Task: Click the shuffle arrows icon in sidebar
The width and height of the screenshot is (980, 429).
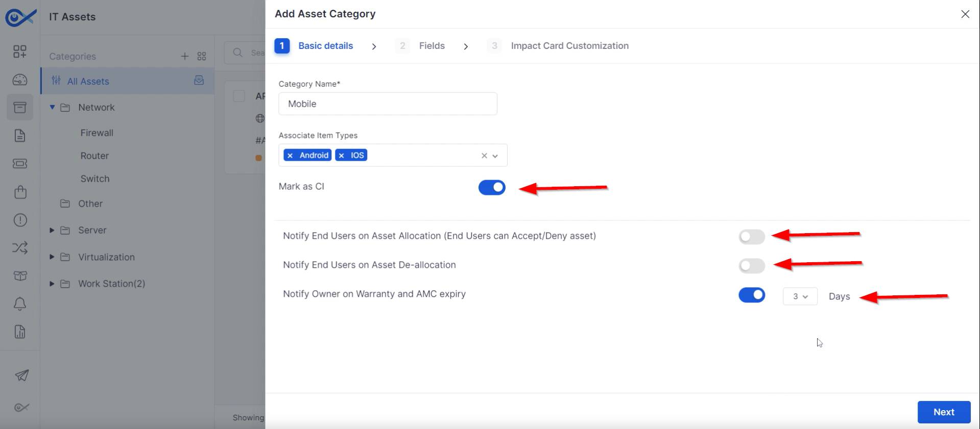Action: click(20, 248)
